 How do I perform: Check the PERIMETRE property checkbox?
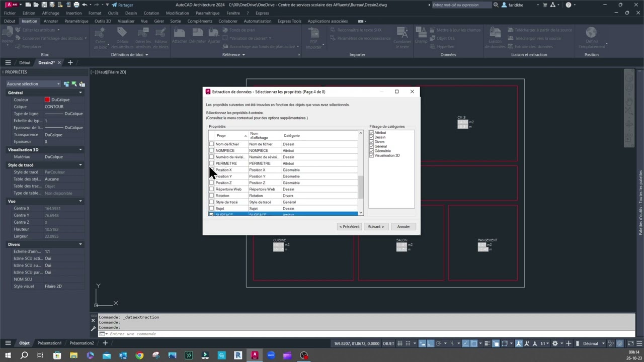click(x=211, y=163)
